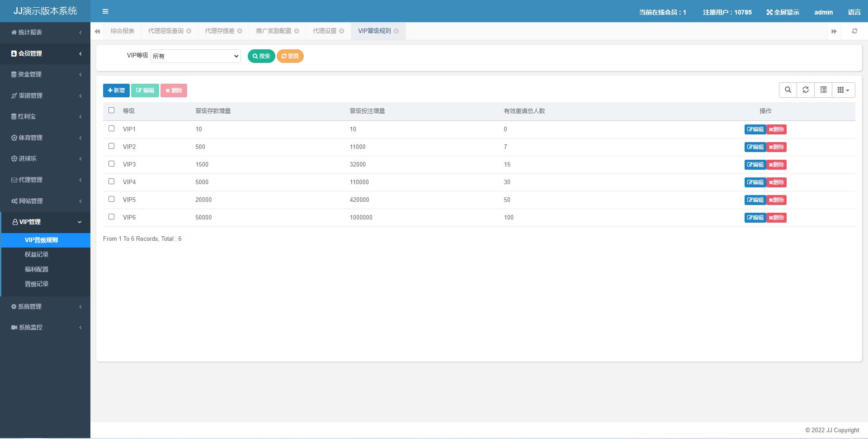This screenshot has width=868, height=439.
Task: Toggle the table card view icon
Action: click(823, 90)
